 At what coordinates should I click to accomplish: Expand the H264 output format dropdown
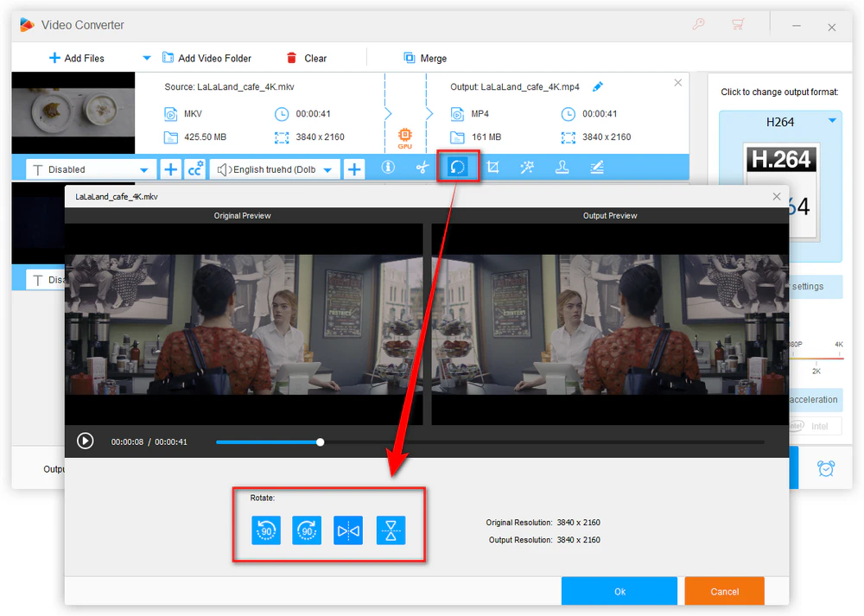click(x=832, y=121)
